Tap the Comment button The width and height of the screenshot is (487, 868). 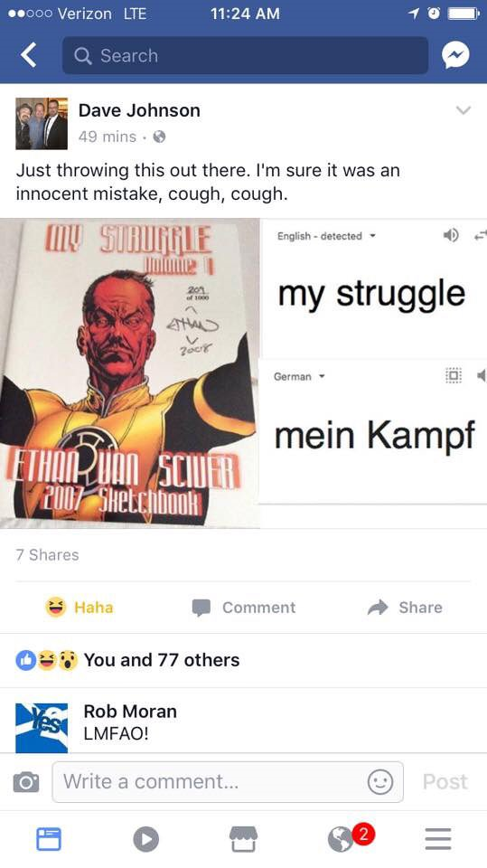click(244, 608)
